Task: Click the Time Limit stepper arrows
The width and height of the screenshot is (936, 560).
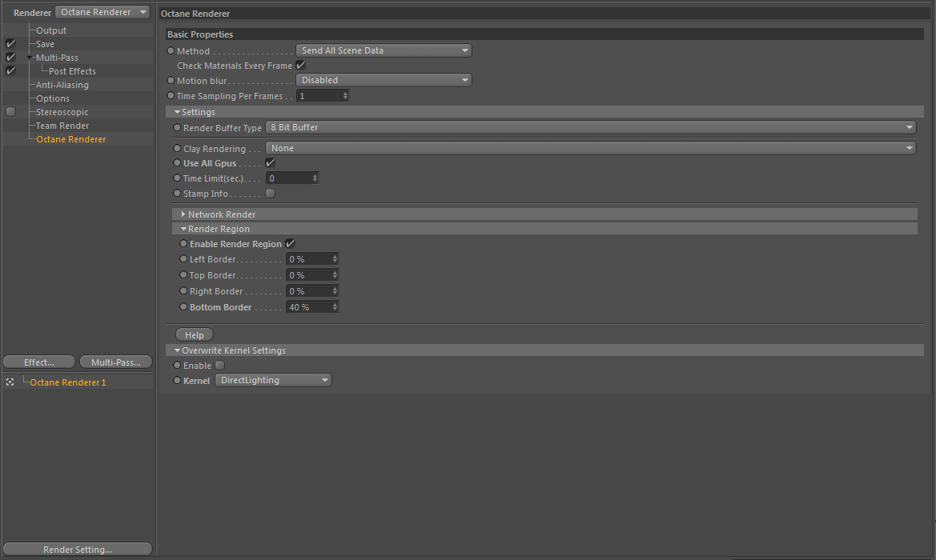Action: pos(315,178)
